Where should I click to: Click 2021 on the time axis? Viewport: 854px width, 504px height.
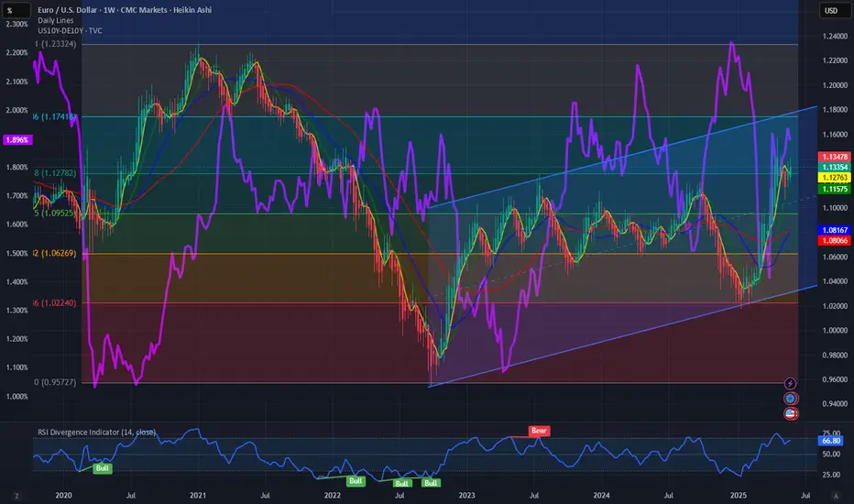pos(198,495)
